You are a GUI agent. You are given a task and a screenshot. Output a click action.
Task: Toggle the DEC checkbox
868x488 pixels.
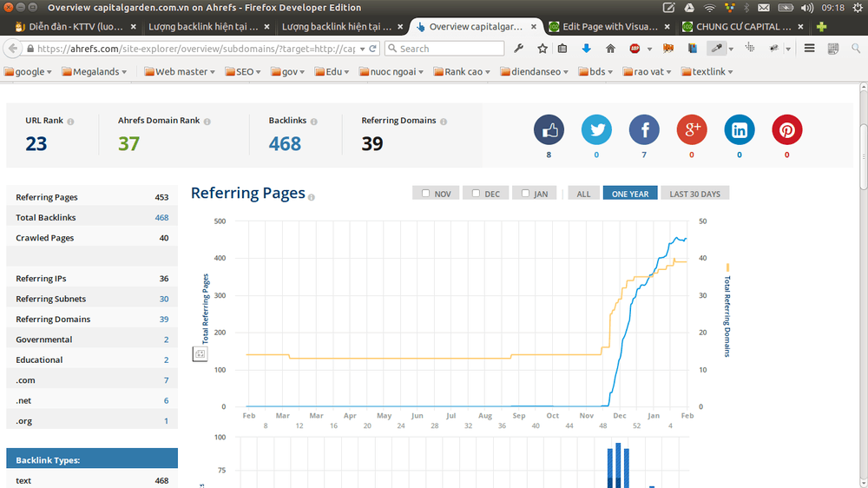click(476, 194)
